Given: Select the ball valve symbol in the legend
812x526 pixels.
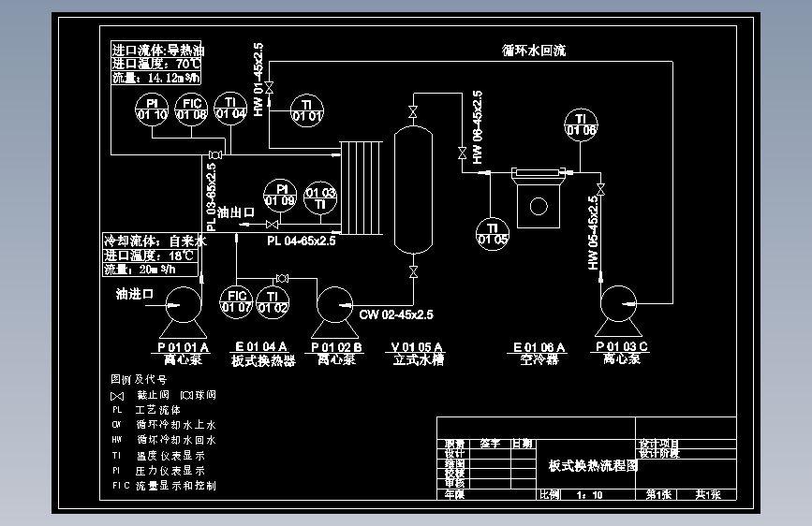Looking at the screenshot, I should pos(186,395).
